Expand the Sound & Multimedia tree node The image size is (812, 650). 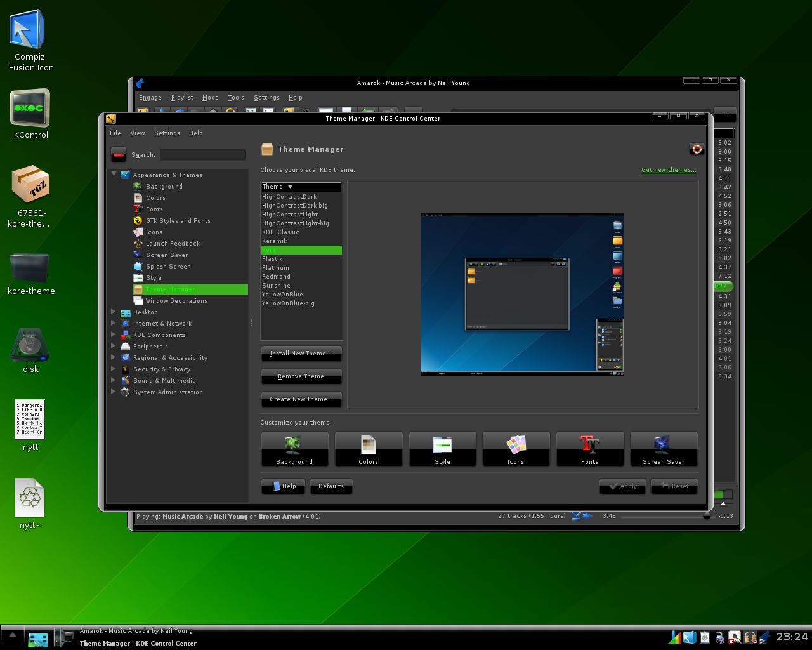[x=114, y=380]
